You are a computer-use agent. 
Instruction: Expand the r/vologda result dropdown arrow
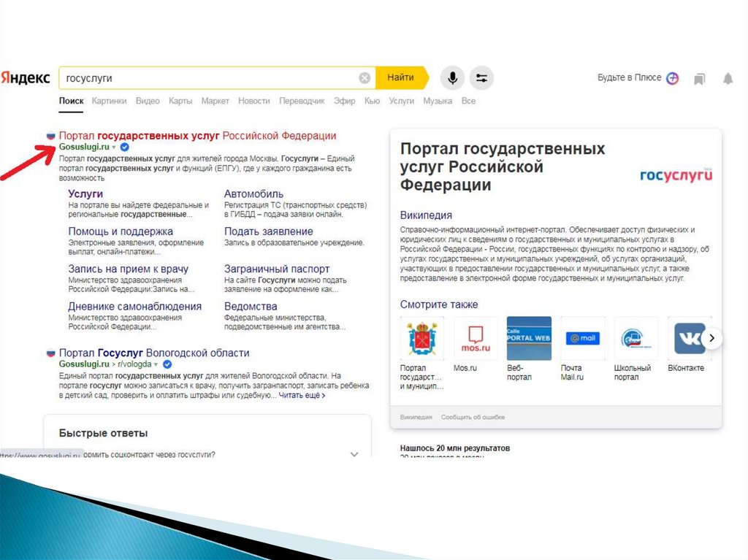(156, 364)
